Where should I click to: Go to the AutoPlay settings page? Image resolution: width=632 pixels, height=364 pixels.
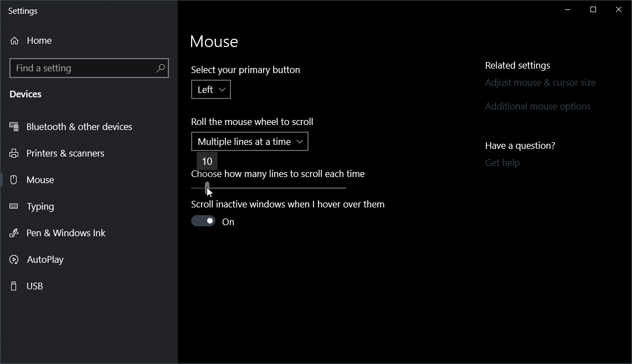tap(45, 259)
